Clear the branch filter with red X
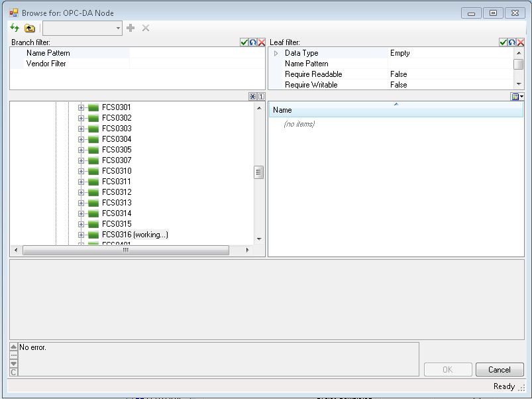 point(261,42)
